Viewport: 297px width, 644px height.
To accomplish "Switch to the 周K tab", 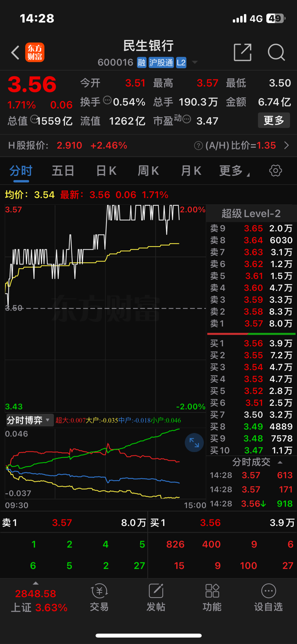I will tap(148, 171).
